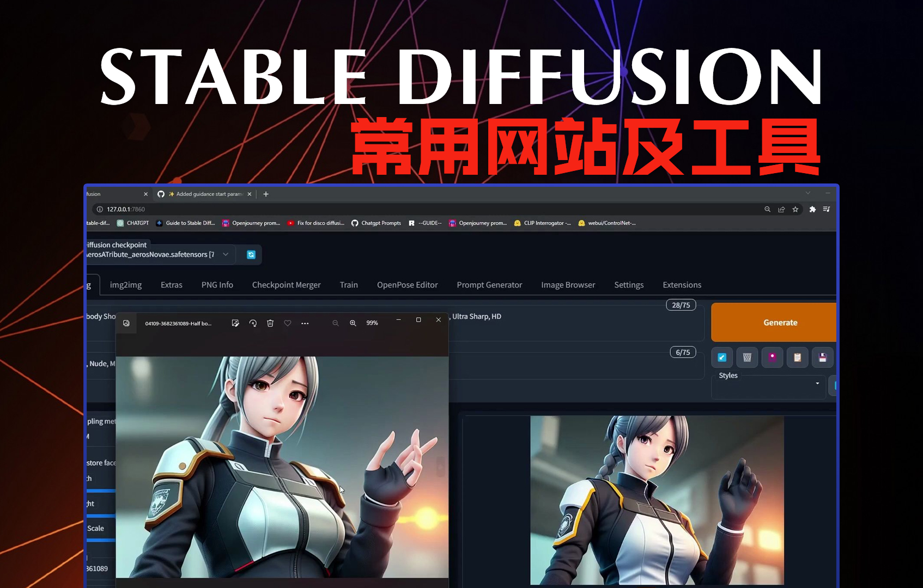The height and width of the screenshot is (588, 923).
Task: Click the prompt text Ultra Sharp, HD
Action: tap(477, 316)
